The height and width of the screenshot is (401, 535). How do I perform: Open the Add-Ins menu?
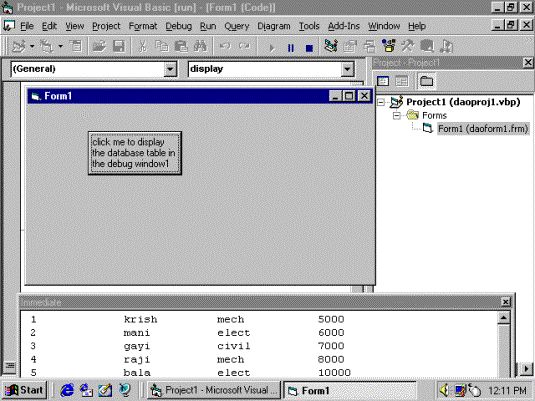[344, 26]
